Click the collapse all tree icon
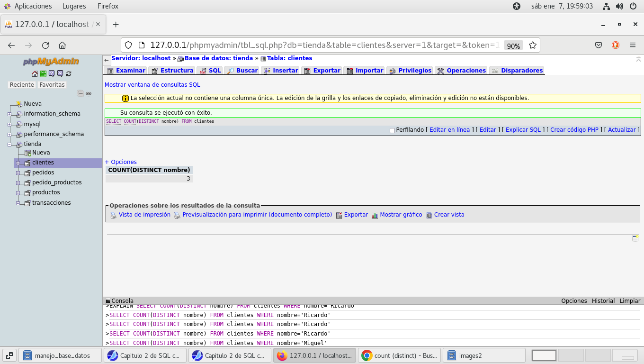Image resolution: width=644 pixels, height=364 pixels. point(80,94)
